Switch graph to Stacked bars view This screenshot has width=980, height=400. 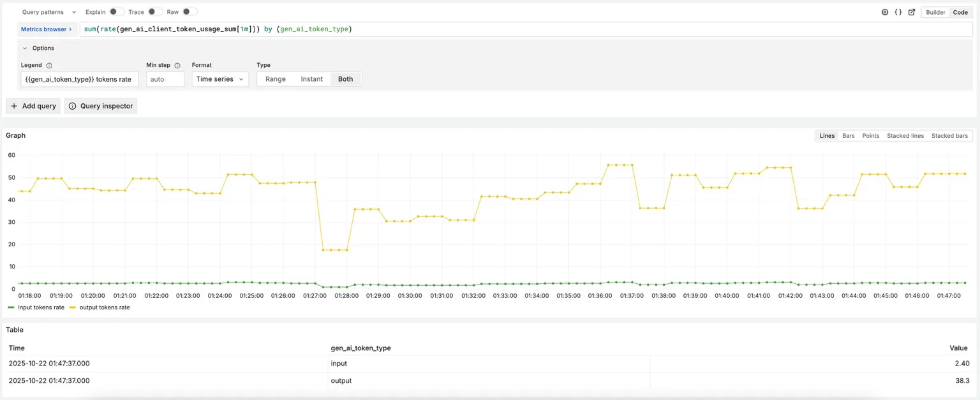[x=949, y=135]
